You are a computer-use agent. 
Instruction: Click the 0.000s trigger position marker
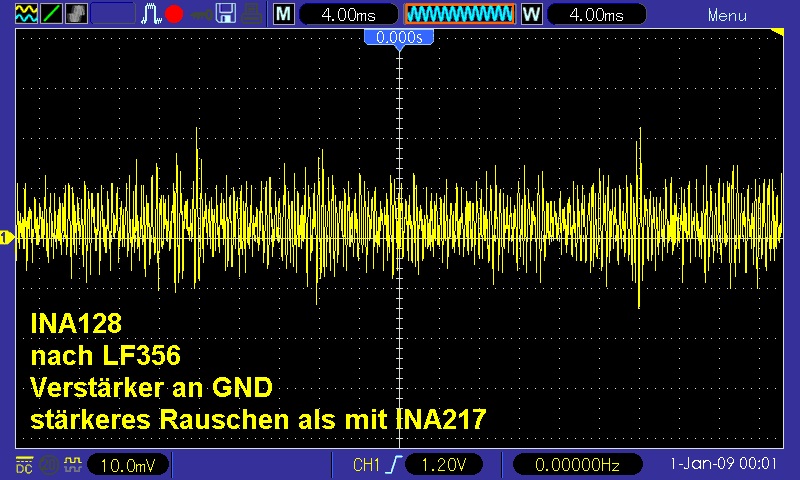tap(399, 38)
